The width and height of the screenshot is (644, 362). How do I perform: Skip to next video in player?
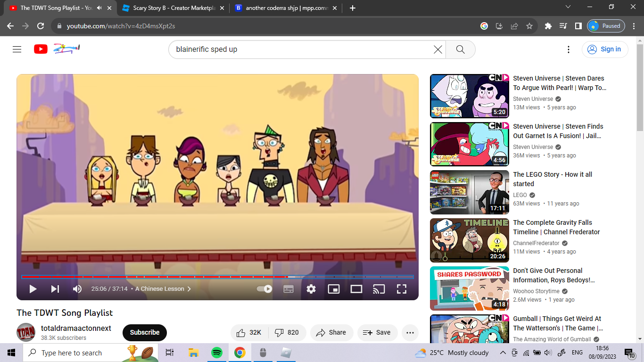pos(55,289)
